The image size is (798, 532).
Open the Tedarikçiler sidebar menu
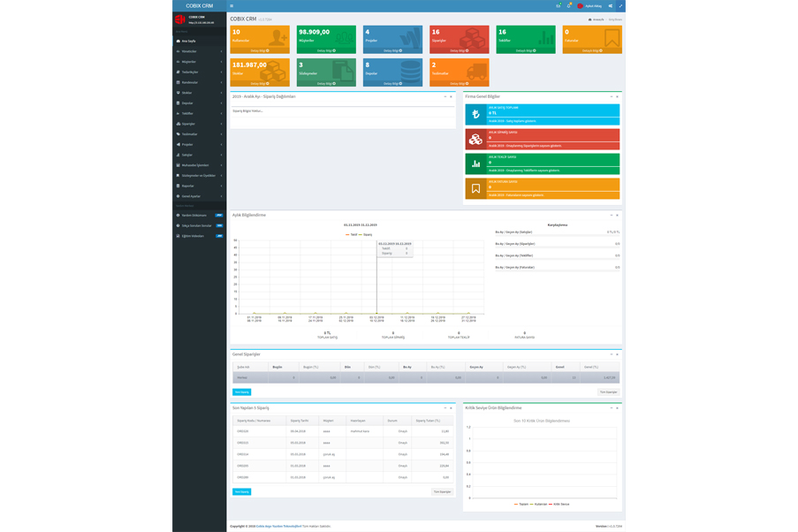[200, 72]
